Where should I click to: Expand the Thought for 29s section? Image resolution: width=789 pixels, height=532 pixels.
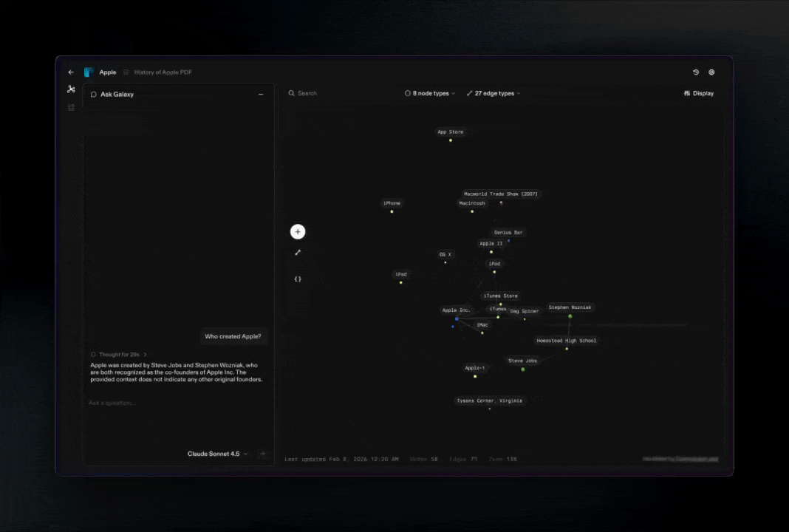click(119, 355)
